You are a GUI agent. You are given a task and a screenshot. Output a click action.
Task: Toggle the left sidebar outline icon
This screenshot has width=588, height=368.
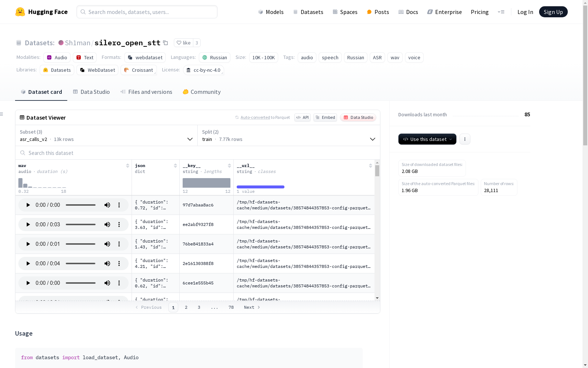pos(1,114)
